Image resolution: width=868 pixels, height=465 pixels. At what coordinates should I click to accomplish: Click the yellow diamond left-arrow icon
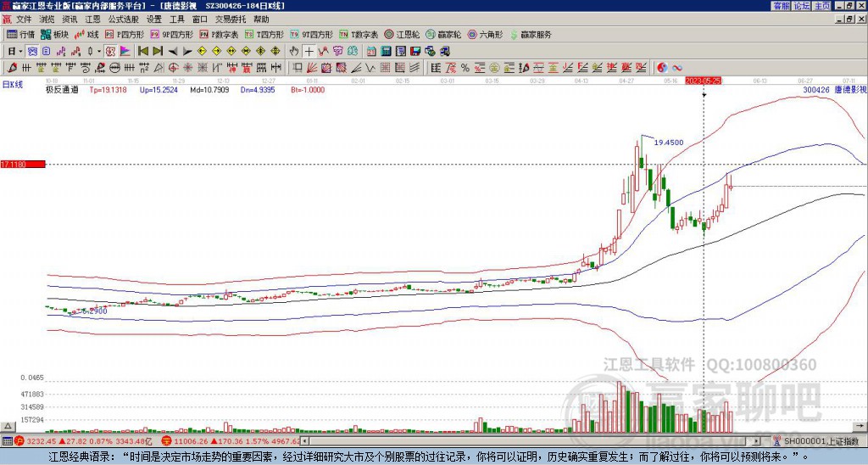coord(202,52)
